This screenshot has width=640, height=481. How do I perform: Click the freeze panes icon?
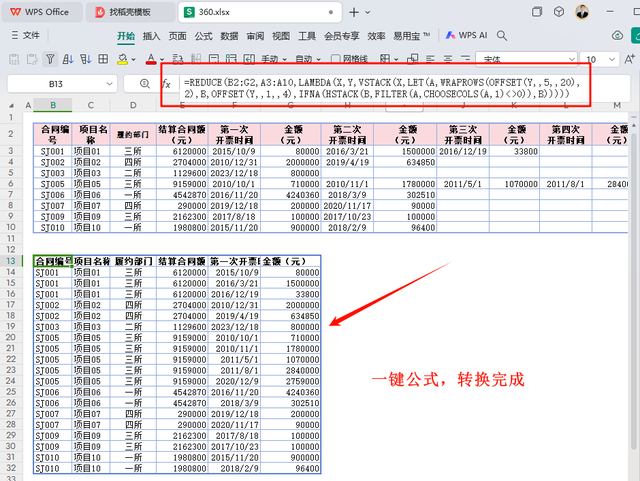click(384, 59)
